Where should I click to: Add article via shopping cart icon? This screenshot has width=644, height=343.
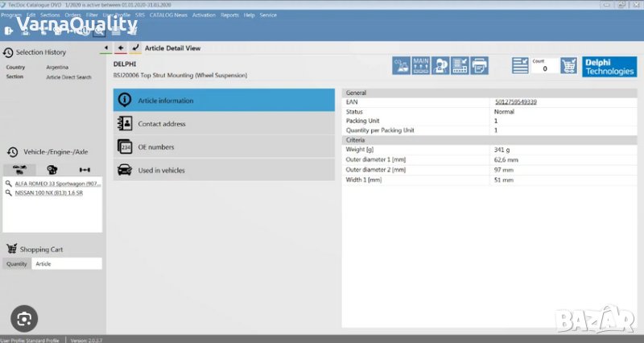coord(568,66)
